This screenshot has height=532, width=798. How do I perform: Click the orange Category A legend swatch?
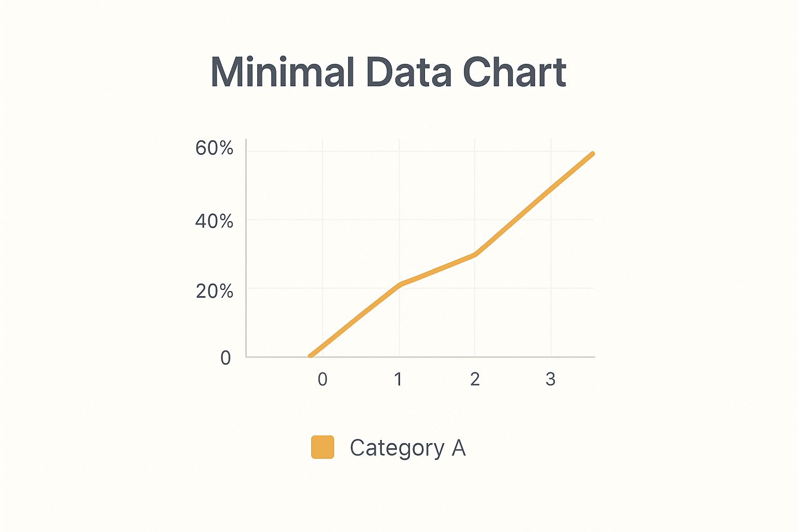tap(322, 447)
